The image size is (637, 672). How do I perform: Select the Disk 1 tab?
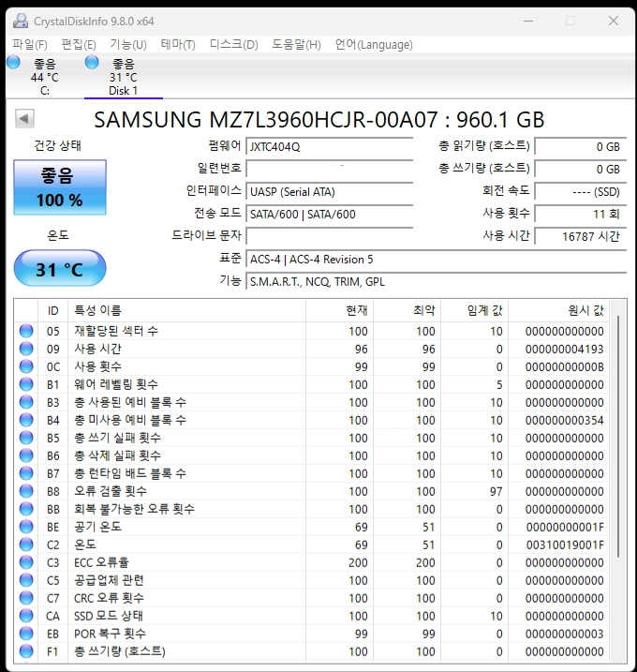coord(124,77)
